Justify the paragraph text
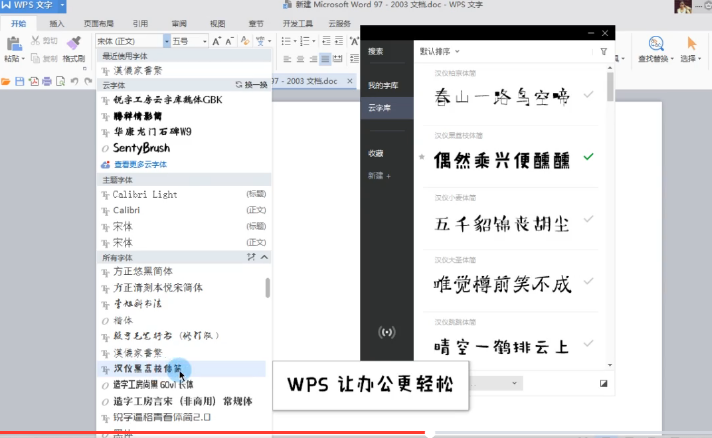The image size is (712, 438). click(325, 59)
